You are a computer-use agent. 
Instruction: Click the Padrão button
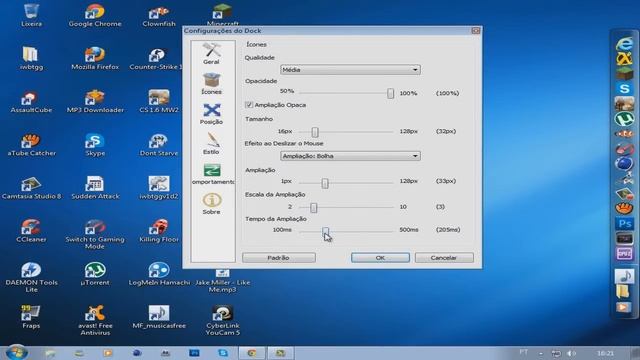tap(278, 258)
